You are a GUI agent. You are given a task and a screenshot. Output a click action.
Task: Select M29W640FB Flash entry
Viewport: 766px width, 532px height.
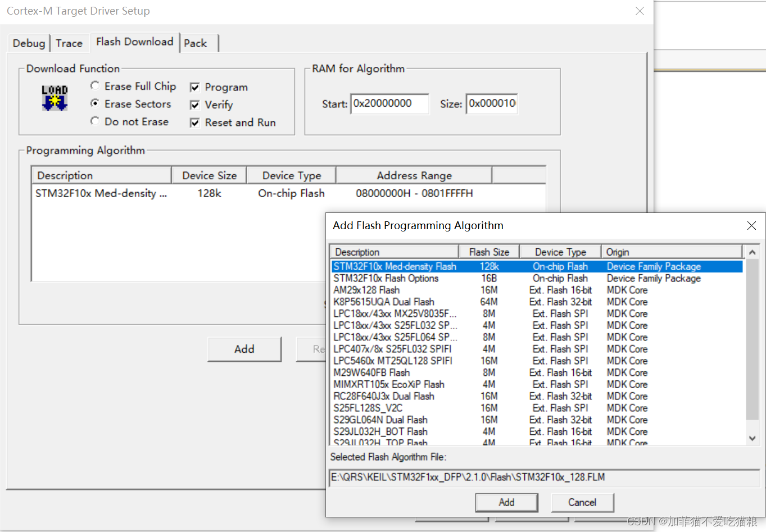click(537, 372)
